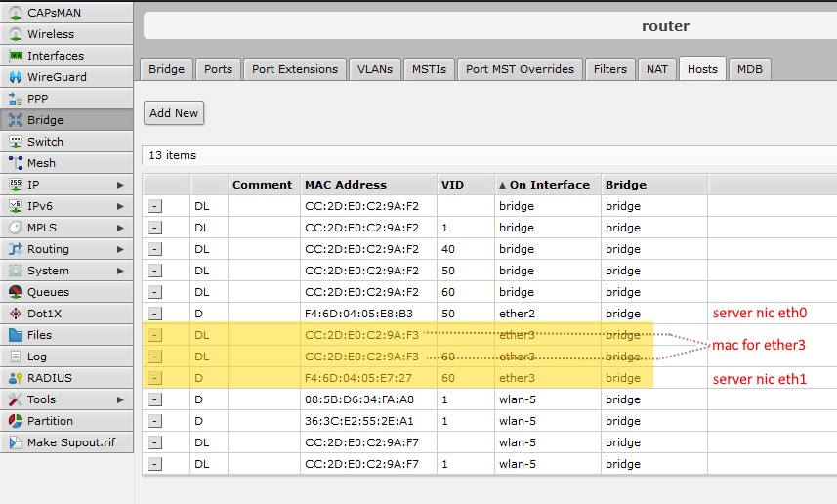Remove host F4:6D:04:05:E7:27 with minus button
This screenshot has width=837, height=504.
[x=155, y=378]
